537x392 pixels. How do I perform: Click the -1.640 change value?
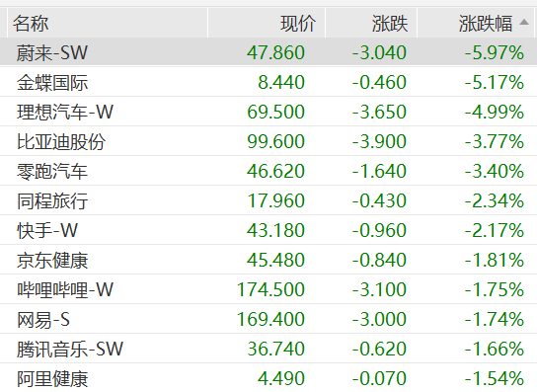[379, 171]
